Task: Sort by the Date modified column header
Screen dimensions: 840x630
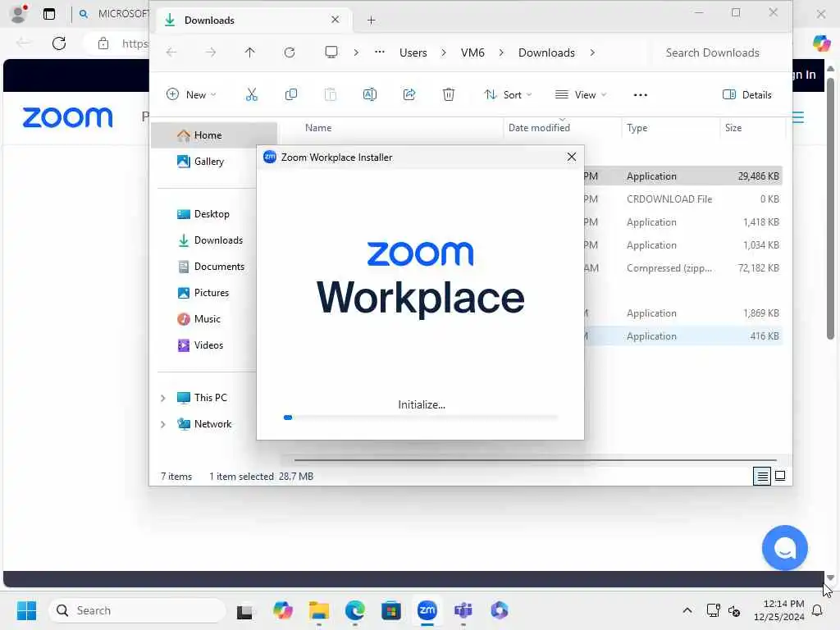Action: pyautogui.click(x=539, y=128)
